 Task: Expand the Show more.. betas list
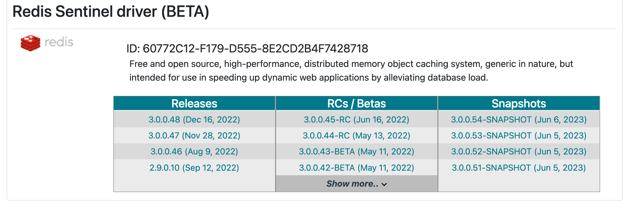click(357, 184)
